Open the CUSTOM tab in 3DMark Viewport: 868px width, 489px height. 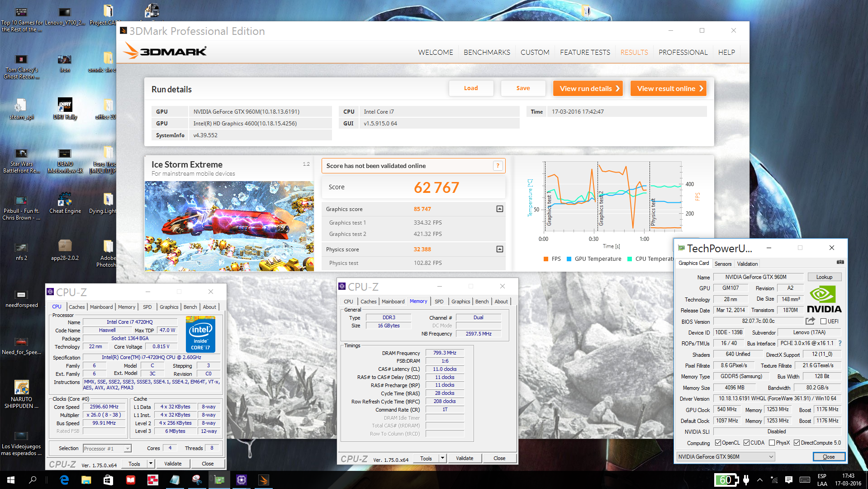click(x=535, y=52)
